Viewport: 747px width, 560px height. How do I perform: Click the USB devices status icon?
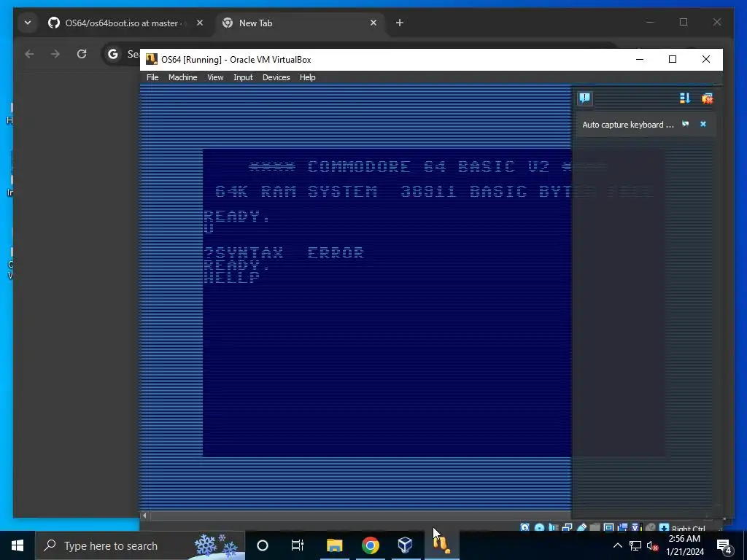(581, 528)
